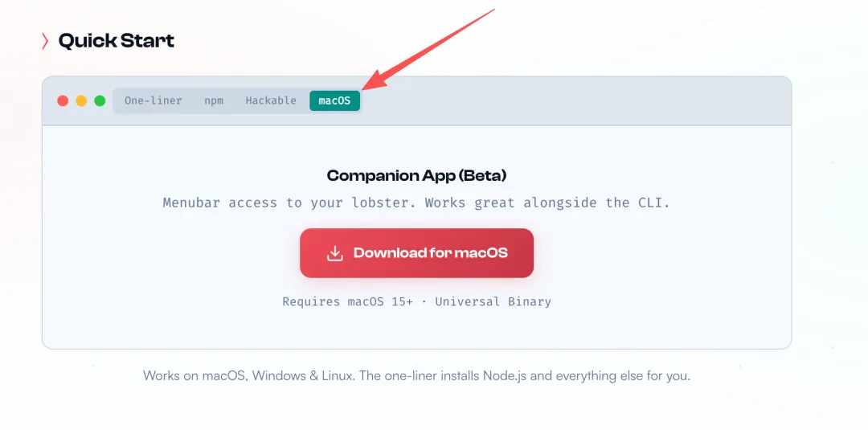The image size is (868, 430).
Task: Switch to the One-liner tab
Action: coord(154,100)
